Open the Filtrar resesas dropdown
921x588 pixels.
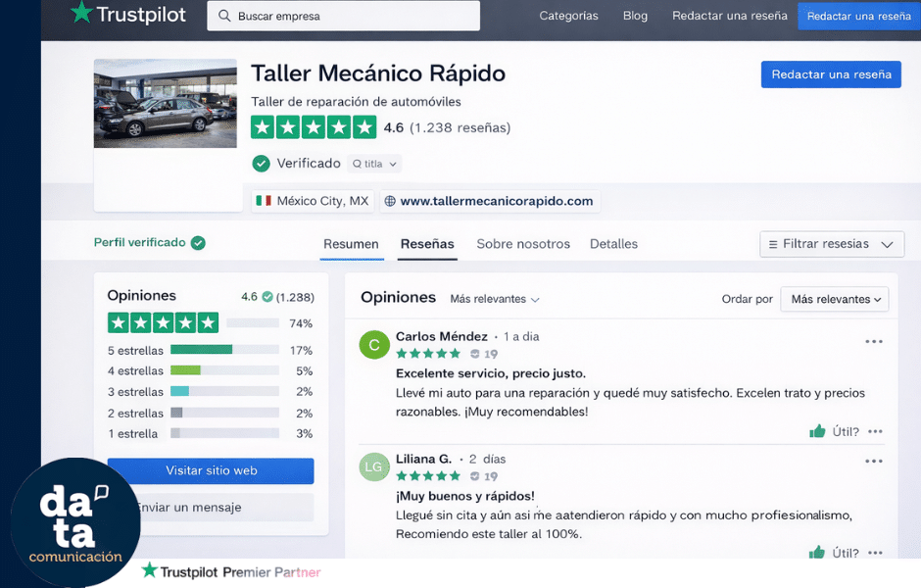pos(831,244)
